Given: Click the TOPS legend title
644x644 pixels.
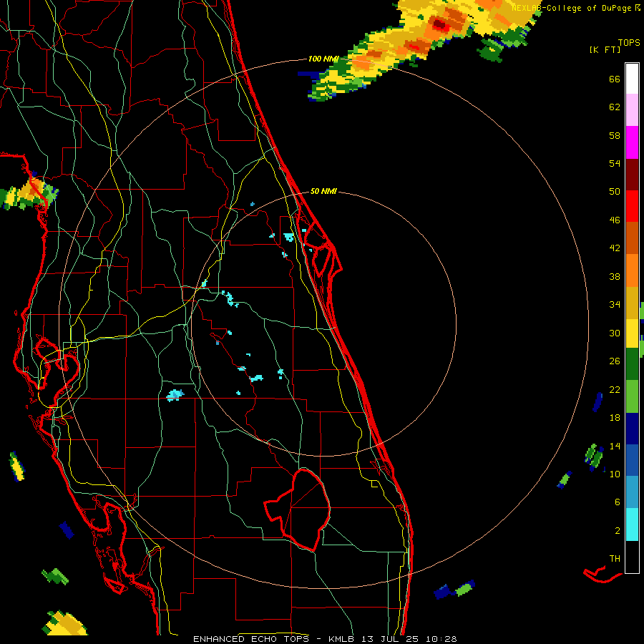Looking at the screenshot, I should point(629,43).
